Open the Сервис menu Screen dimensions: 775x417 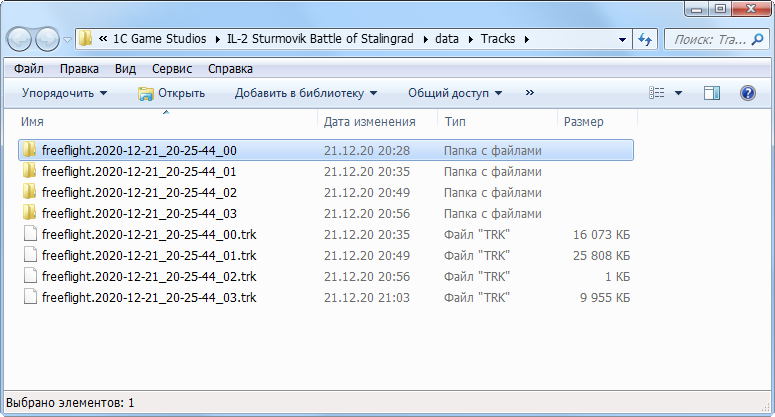coord(172,69)
